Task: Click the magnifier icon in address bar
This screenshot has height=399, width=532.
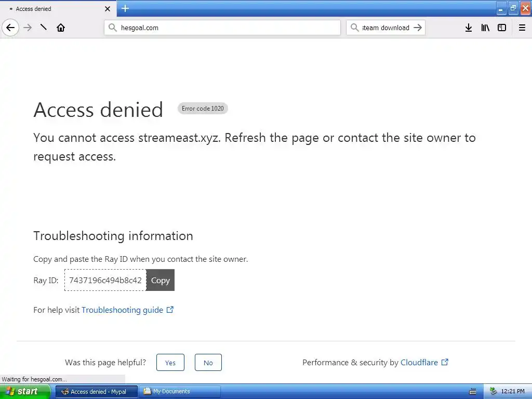Action: (x=113, y=28)
